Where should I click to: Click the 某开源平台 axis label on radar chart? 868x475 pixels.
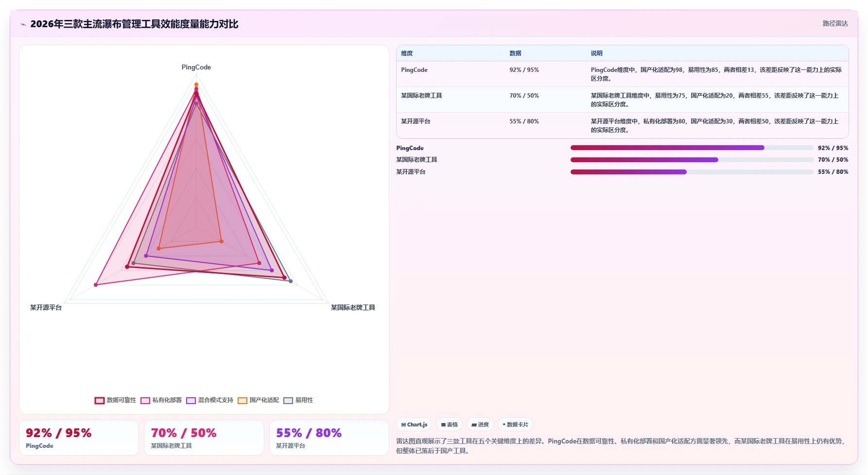(x=46, y=307)
